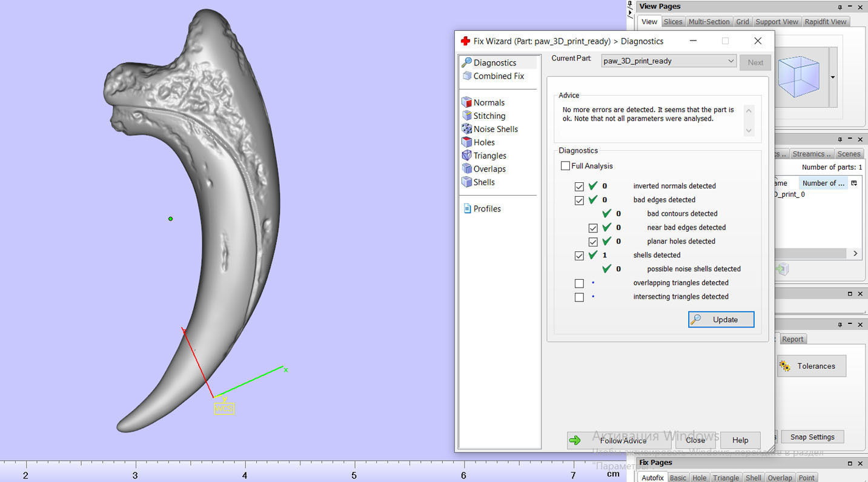Click the WCS coordinate system label
The height and width of the screenshot is (482, 868).
tap(224, 409)
